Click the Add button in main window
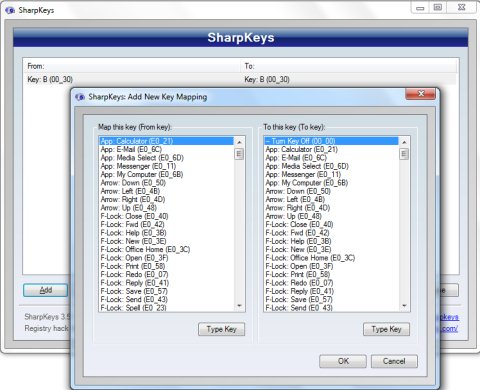Image resolution: width=480 pixels, height=390 pixels. (x=46, y=290)
